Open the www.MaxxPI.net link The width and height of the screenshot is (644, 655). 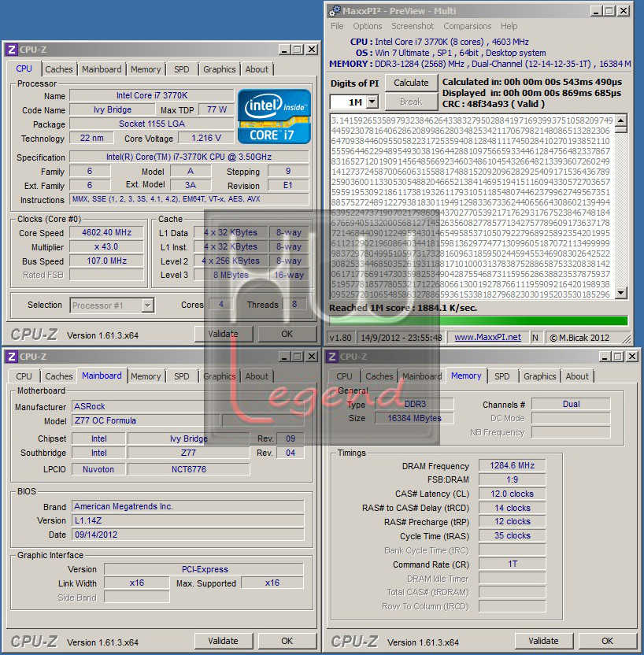click(x=487, y=338)
